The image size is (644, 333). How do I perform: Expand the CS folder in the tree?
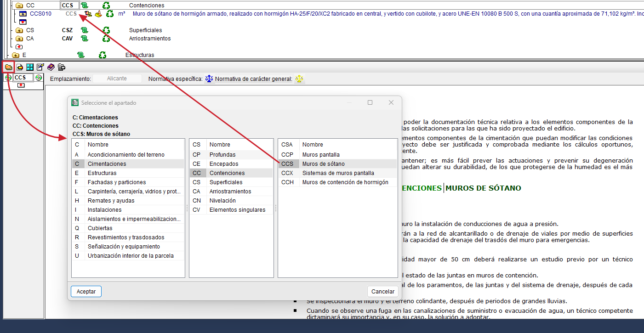click(x=19, y=30)
